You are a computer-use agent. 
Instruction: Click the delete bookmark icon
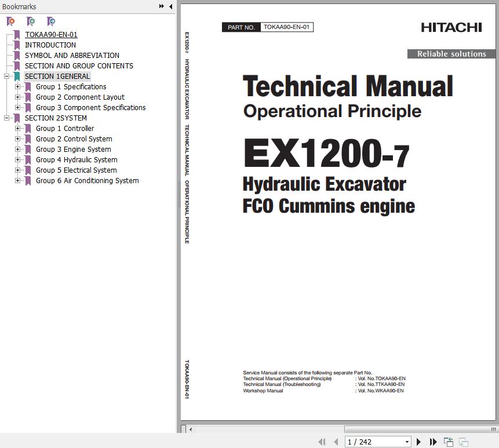(10, 21)
